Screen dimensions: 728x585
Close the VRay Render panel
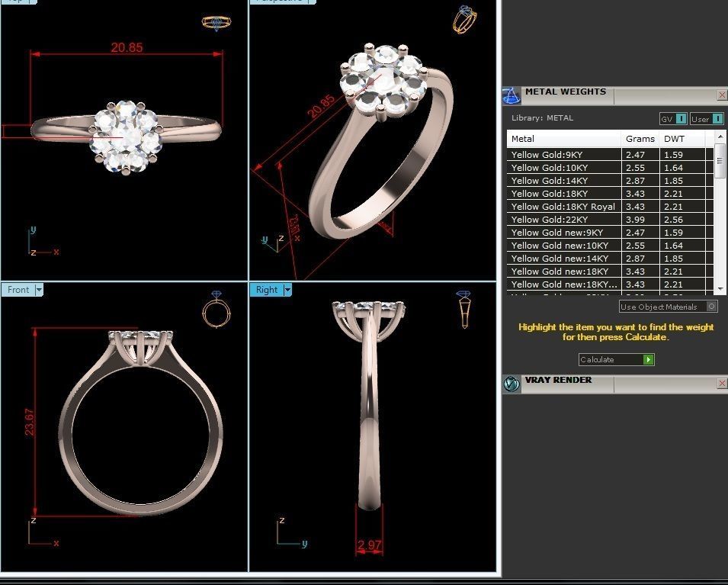click(722, 383)
